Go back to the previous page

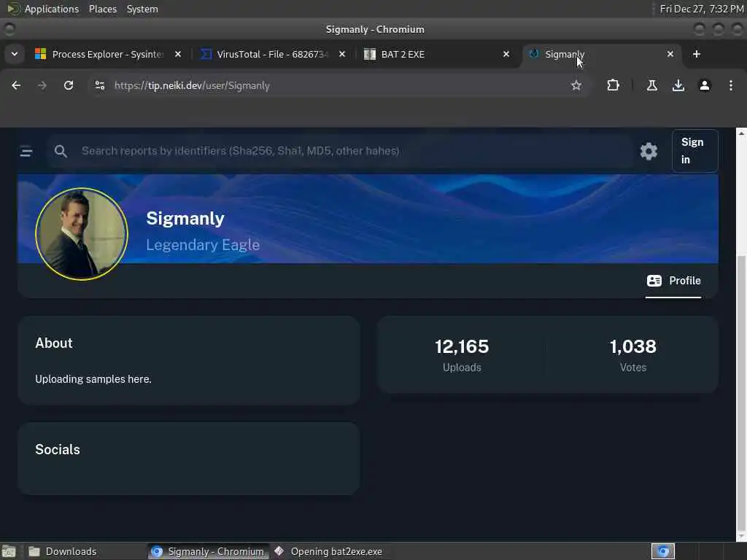[16, 85]
